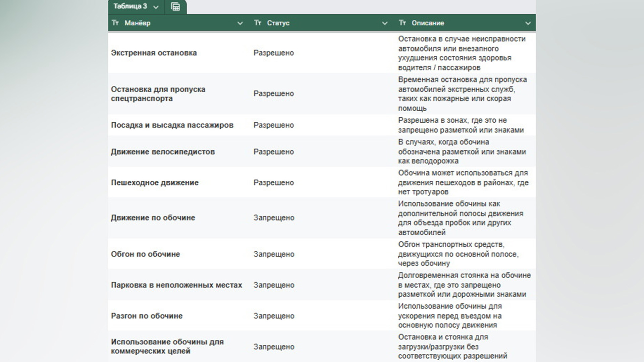This screenshot has width=644, height=362.
Task: Click 'Запрещено' status for Обгон по обочине
Action: [274, 254]
